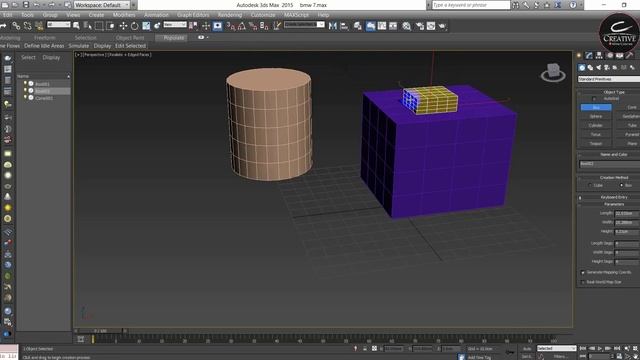Viewport: 640px width, 360px height.
Task: Switch to the Object Paint ribbon tab
Action: coord(130,38)
